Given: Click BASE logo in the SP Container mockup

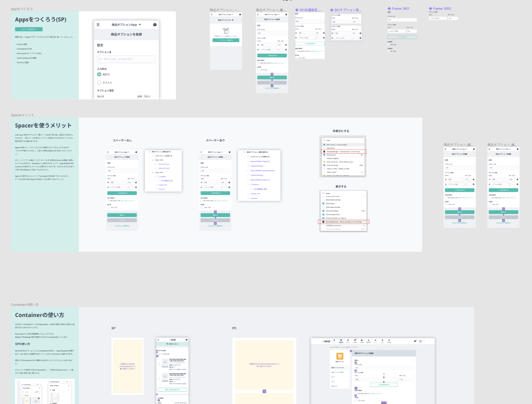Looking at the screenshot, I should (172, 340).
